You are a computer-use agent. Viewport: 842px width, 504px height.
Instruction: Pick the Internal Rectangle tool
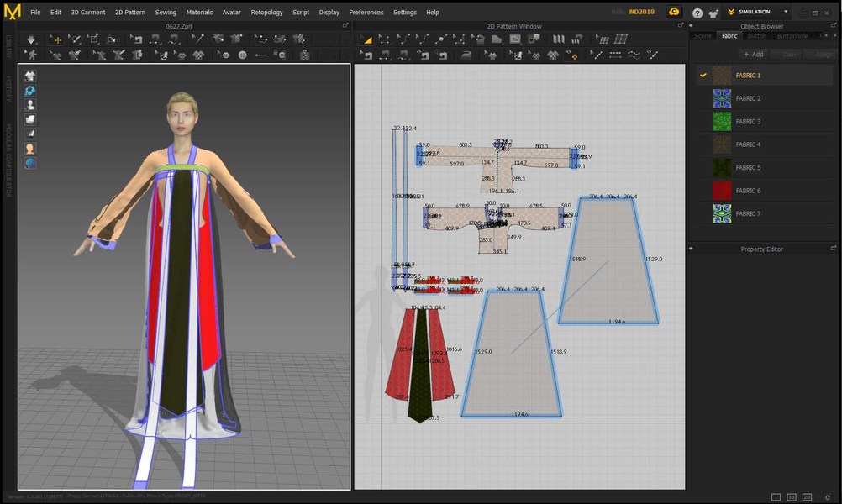[514, 39]
